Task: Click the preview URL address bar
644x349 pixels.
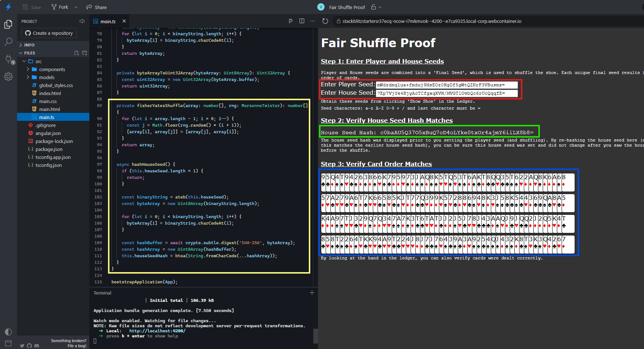Action: click(x=432, y=21)
